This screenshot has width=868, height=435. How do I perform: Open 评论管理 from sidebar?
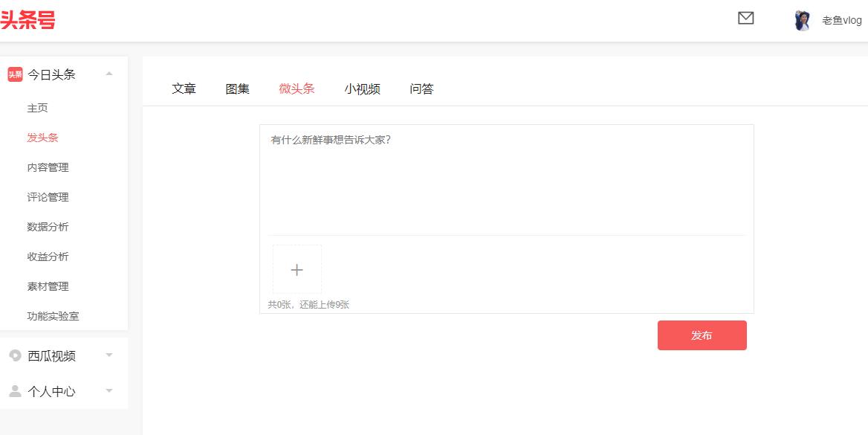click(x=48, y=197)
